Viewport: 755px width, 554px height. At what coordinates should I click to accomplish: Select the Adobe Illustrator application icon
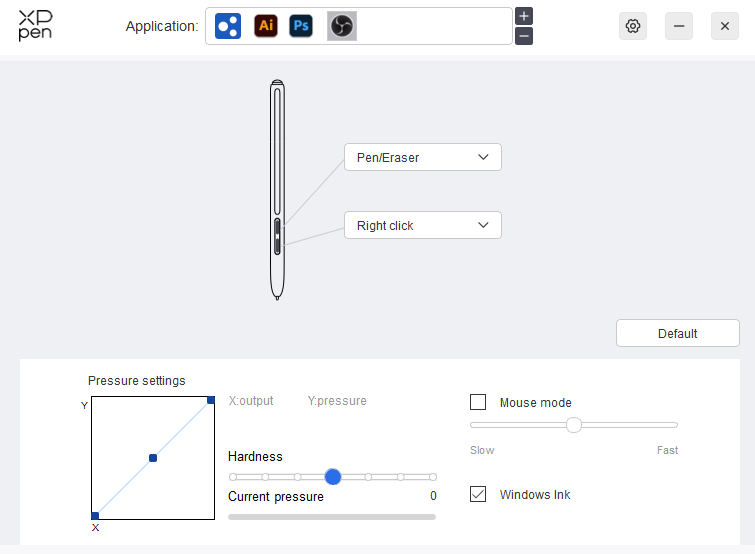click(x=266, y=26)
